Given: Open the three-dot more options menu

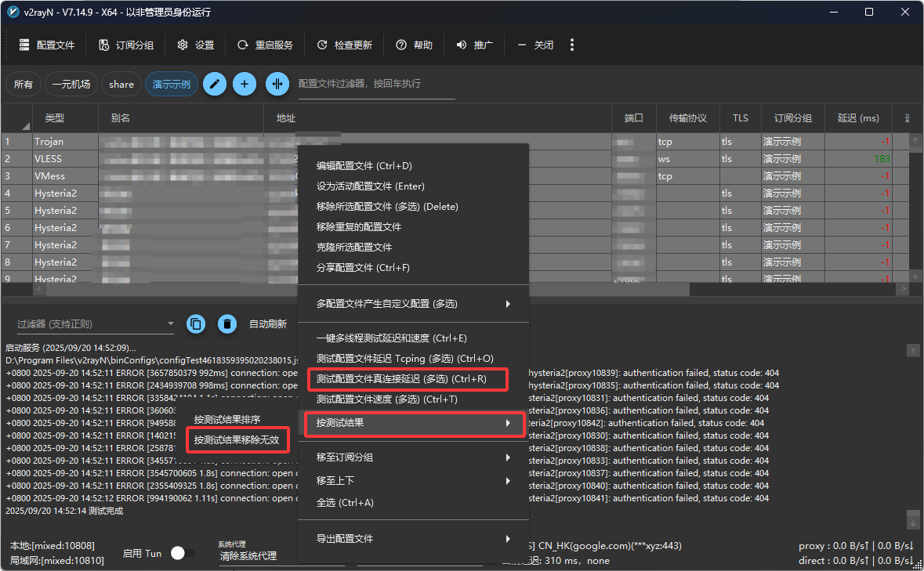Looking at the screenshot, I should tap(572, 45).
